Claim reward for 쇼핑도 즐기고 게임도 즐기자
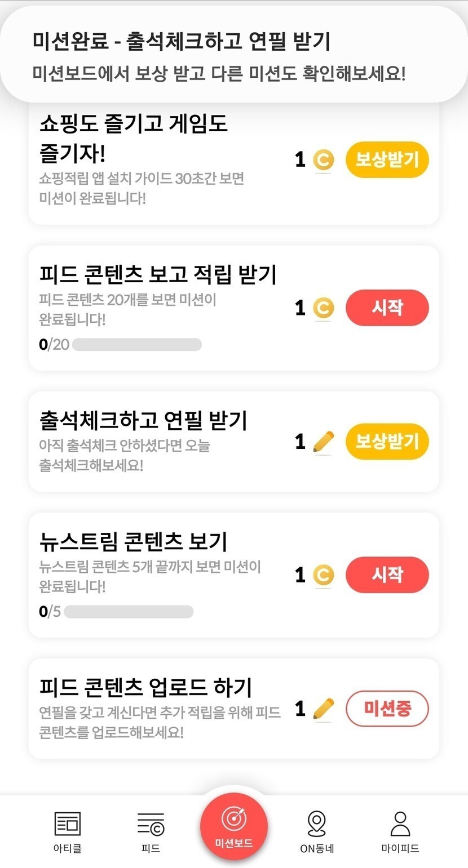Viewport: 468px width, 868px height. pyautogui.click(x=387, y=160)
